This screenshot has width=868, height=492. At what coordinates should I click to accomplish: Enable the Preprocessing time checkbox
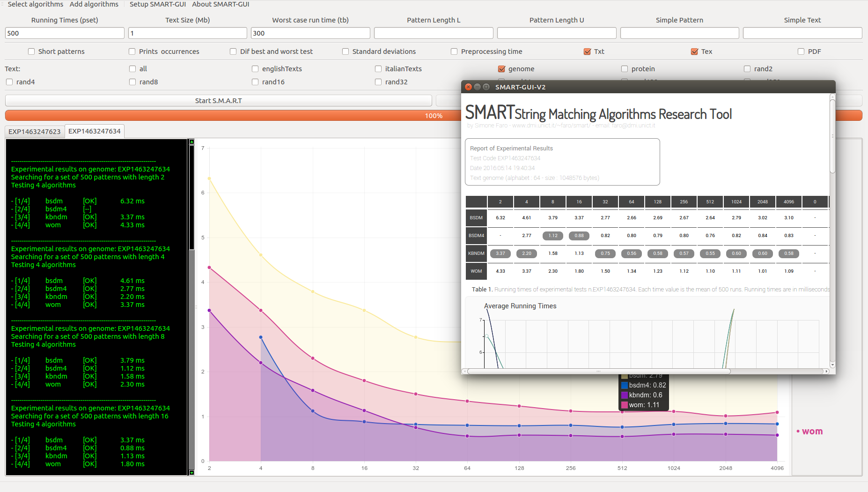pyautogui.click(x=454, y=52)
